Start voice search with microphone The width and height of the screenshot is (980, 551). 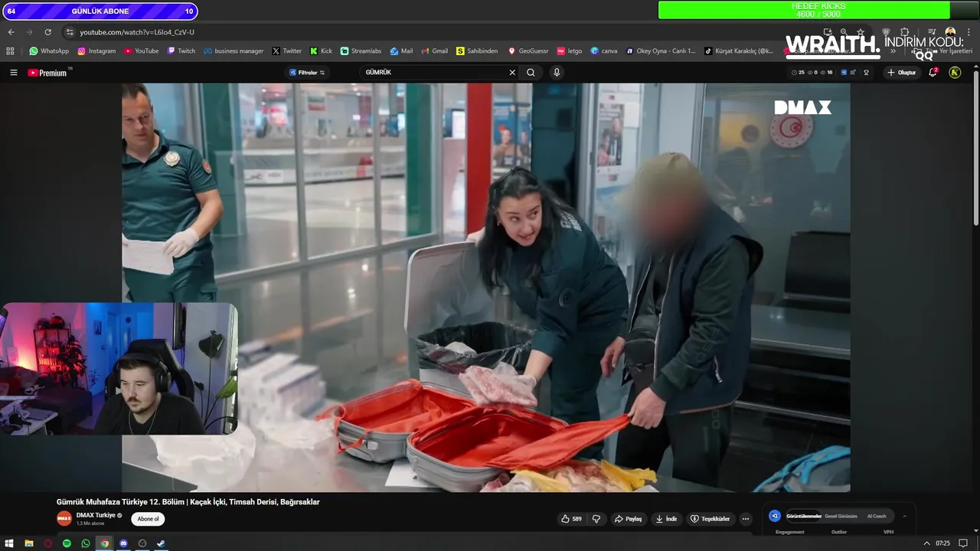pyautogui.click(x=557, y=73)
